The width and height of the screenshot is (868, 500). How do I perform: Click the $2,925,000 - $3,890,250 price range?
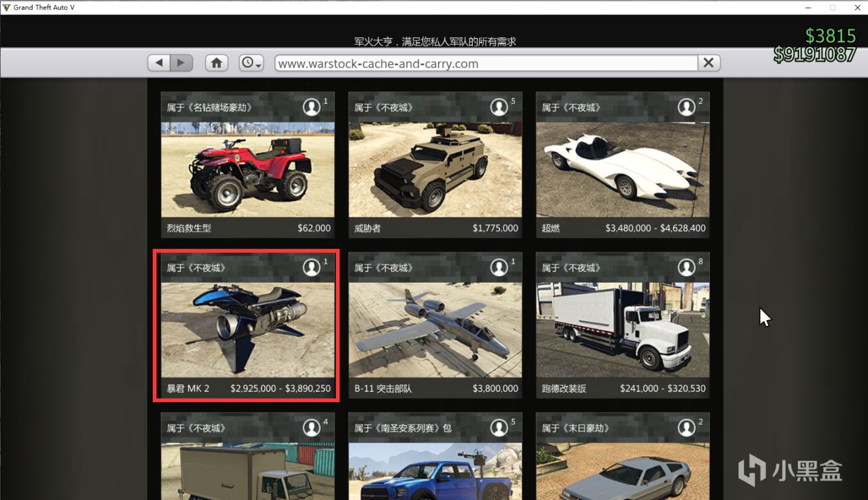coord(281,388)
